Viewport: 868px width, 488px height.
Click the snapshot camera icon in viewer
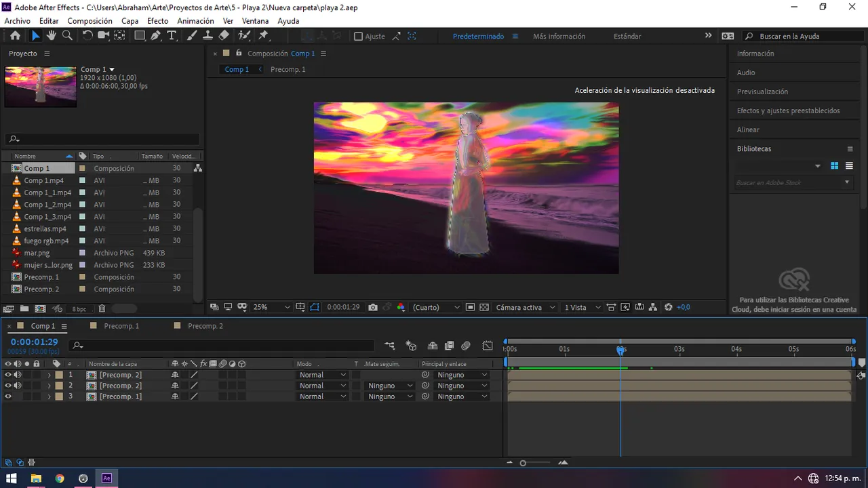[373, 307]
